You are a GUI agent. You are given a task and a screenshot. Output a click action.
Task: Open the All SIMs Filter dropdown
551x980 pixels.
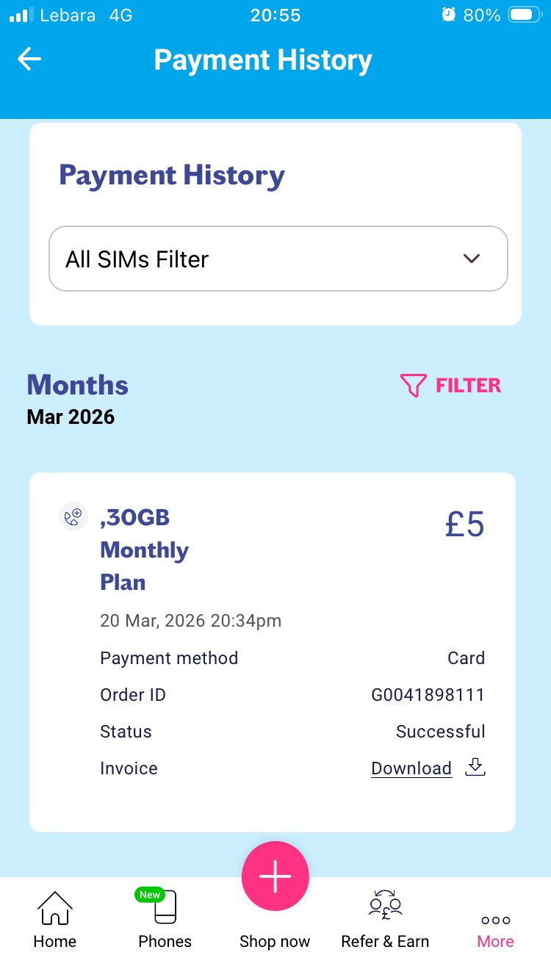click(278, 259)
